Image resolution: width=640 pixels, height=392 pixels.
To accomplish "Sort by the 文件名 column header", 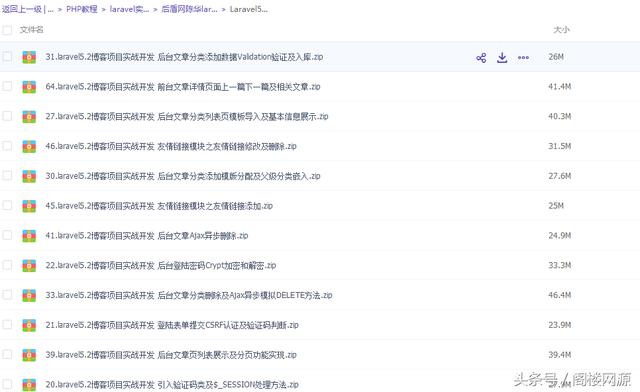I will point(31,30).
